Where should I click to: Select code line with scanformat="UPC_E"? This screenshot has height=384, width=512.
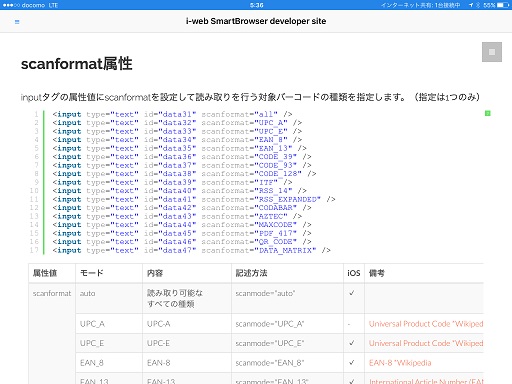177,131
